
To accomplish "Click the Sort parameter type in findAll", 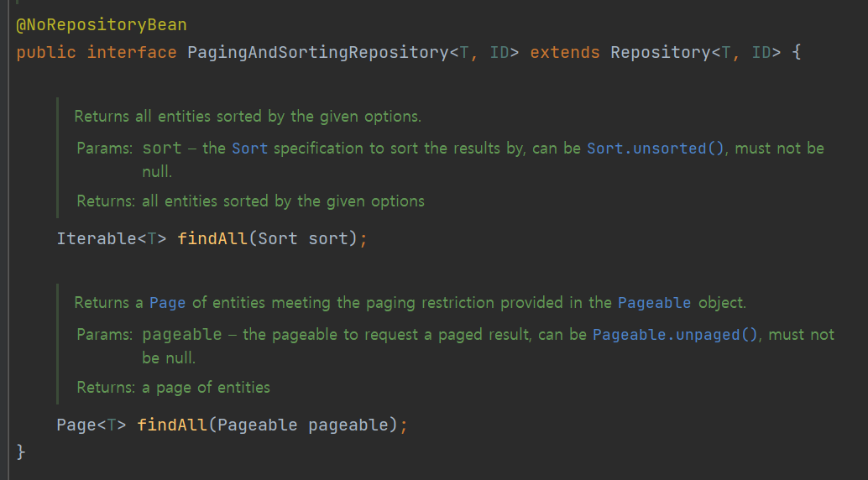I will [278, 238].
